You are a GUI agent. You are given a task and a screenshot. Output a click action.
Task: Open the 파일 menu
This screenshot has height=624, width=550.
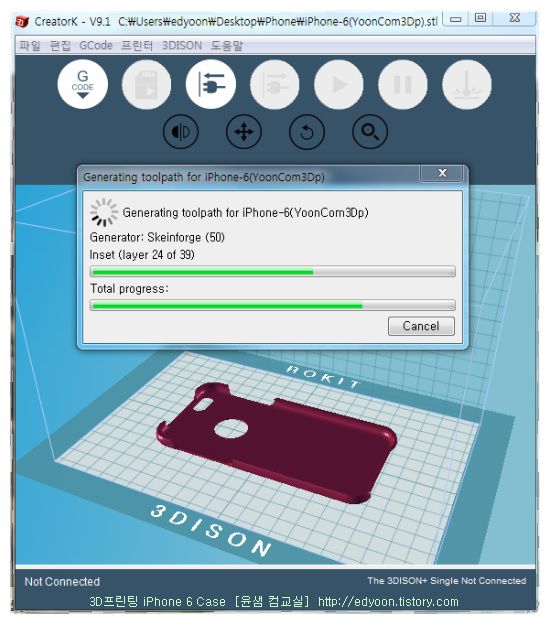tap(30, 46)
